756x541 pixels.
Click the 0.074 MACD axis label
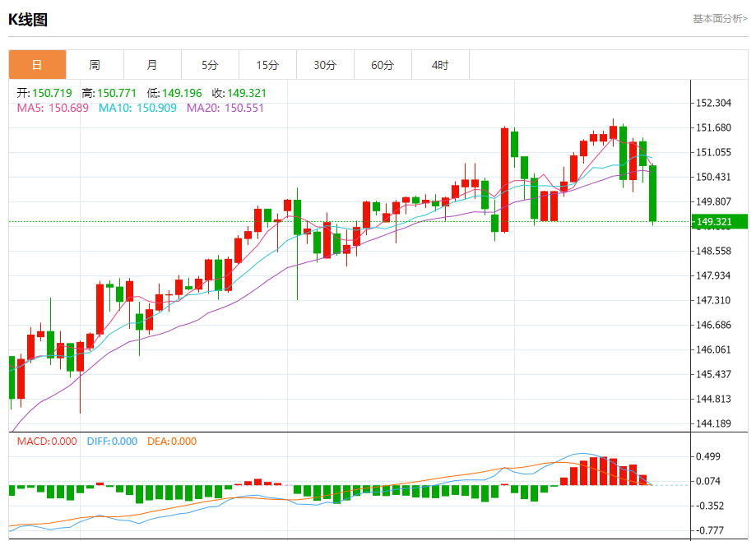708,481
